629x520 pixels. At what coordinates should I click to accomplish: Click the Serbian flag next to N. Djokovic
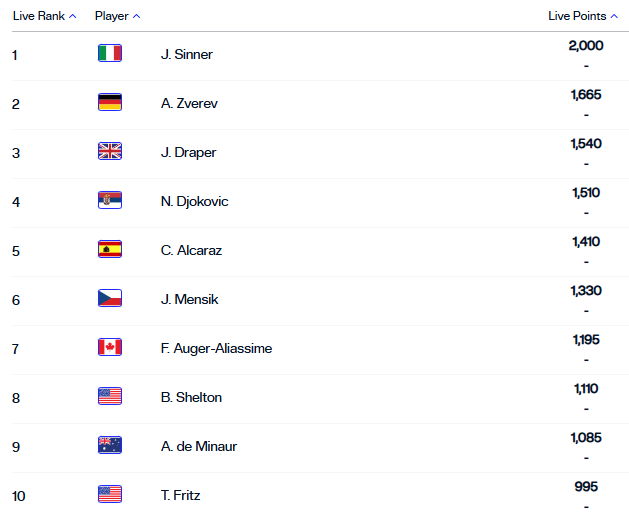click(x=110, y=201)
